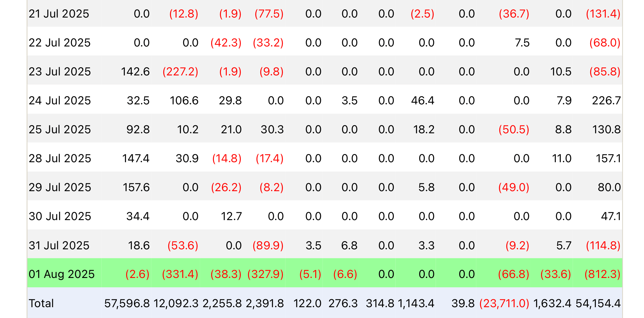The width and height of the screenshot is (644, 318).
Task: Click 147.4 in the 28 Jul 2025 row
Action: (x=136, y=158)
